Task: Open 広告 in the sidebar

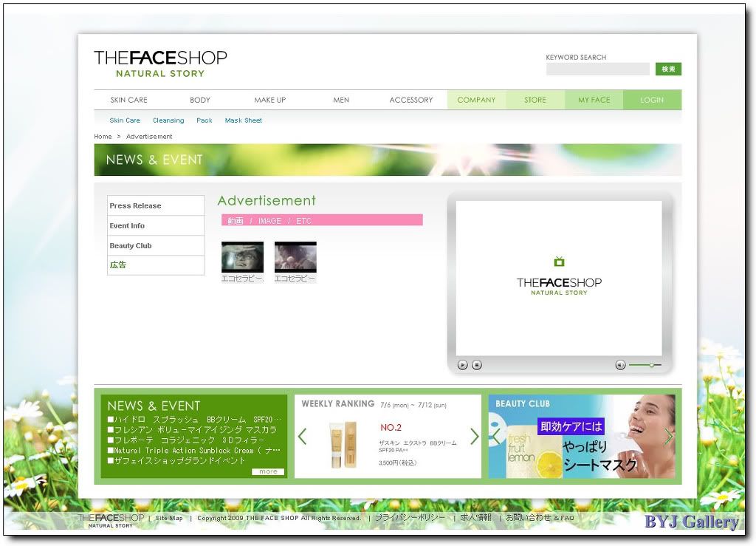Action: point(156,265)
